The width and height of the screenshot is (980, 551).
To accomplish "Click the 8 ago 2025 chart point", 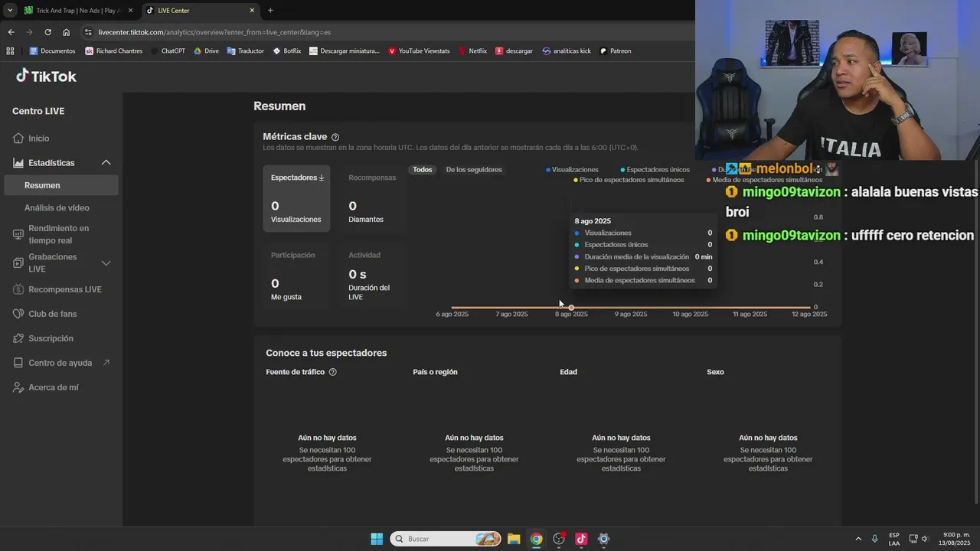I will pyautogui.click(x=571, y=308).
